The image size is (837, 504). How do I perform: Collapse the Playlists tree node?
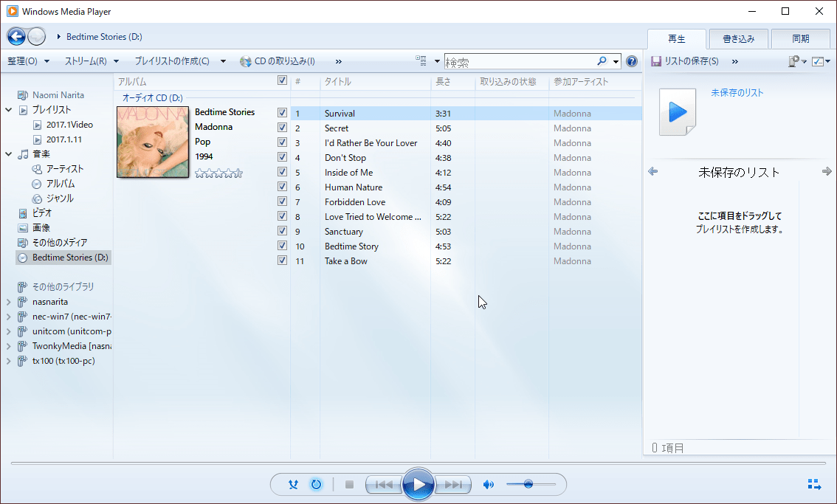coord(9,110)
